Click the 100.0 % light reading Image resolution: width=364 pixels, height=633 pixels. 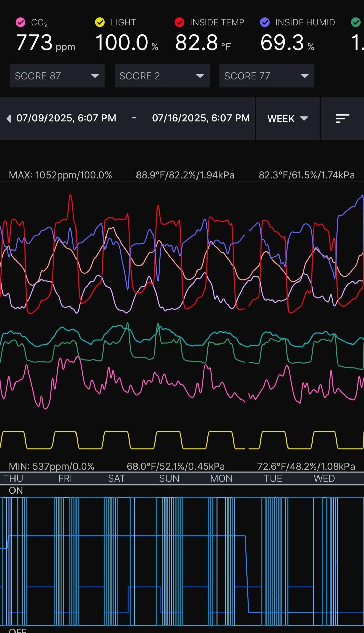point(127,43)
